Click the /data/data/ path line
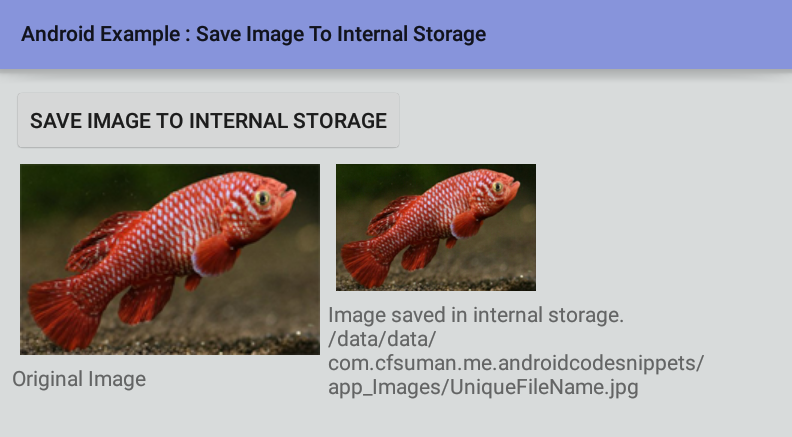 [382, 339]
